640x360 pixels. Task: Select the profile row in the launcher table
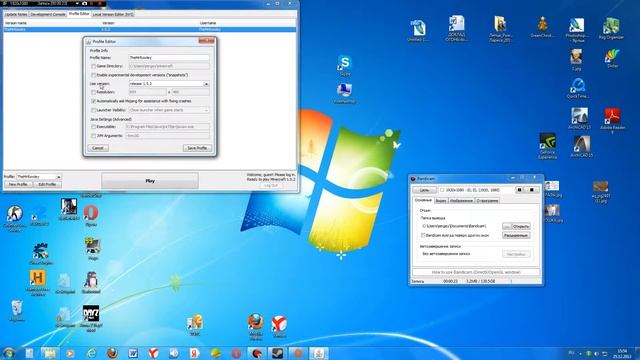pos(149,29)
